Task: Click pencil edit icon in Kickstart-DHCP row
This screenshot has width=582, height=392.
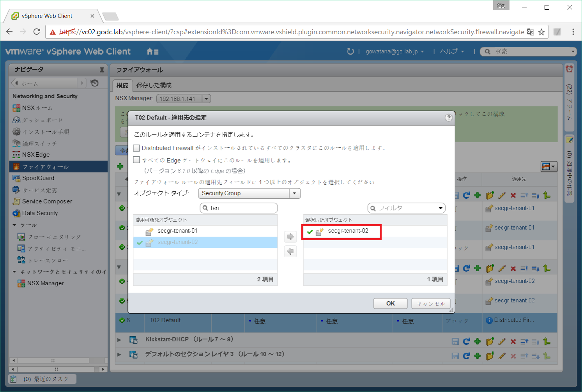Action: point(502,341)
